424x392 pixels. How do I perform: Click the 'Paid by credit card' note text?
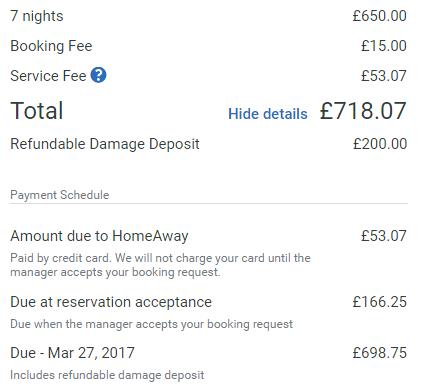click(x=160, y=265)
